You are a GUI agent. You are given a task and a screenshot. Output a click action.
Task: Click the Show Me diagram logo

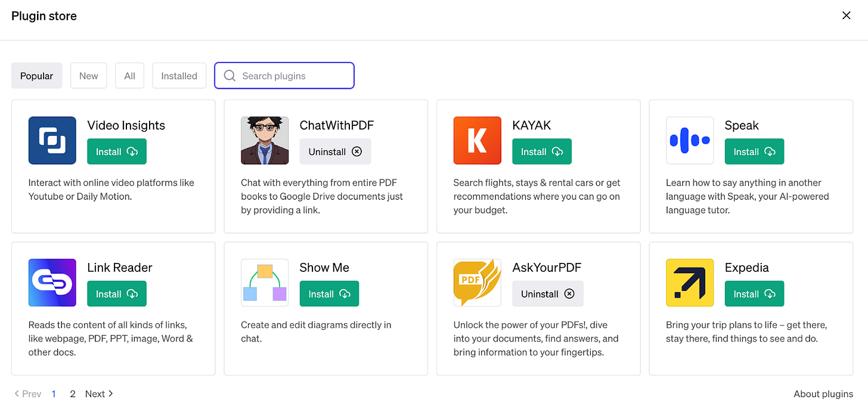(265, 283)
